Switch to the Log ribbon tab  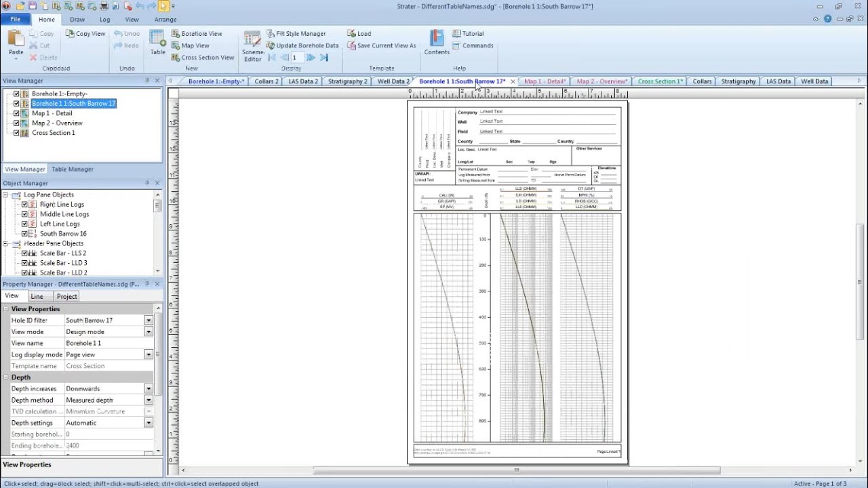tap(105, 20)
